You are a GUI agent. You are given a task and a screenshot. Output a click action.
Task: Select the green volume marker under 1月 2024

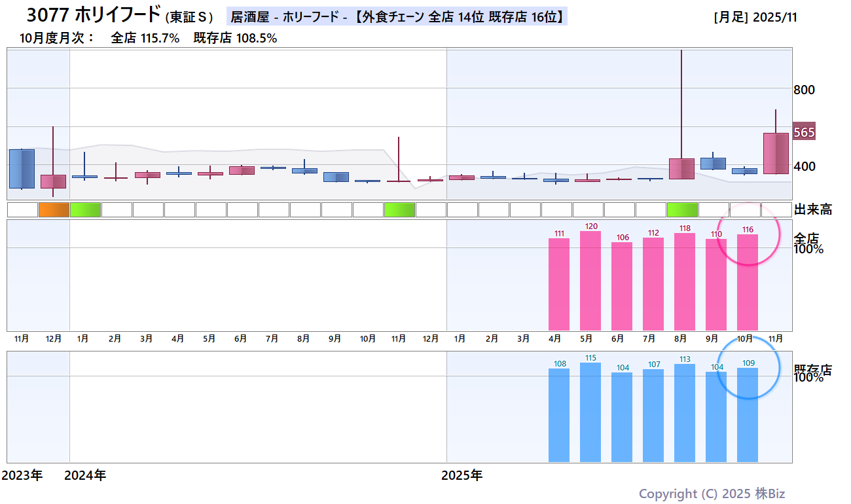tap(84, 208)
